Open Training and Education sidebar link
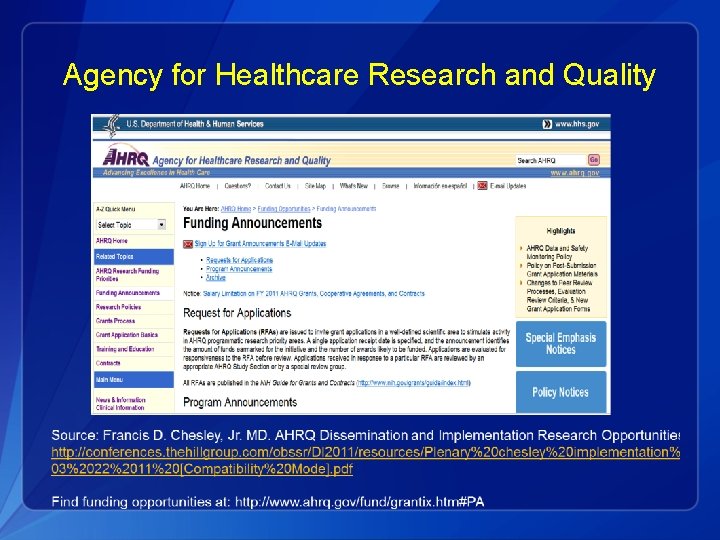 click(x=125, y=349)
